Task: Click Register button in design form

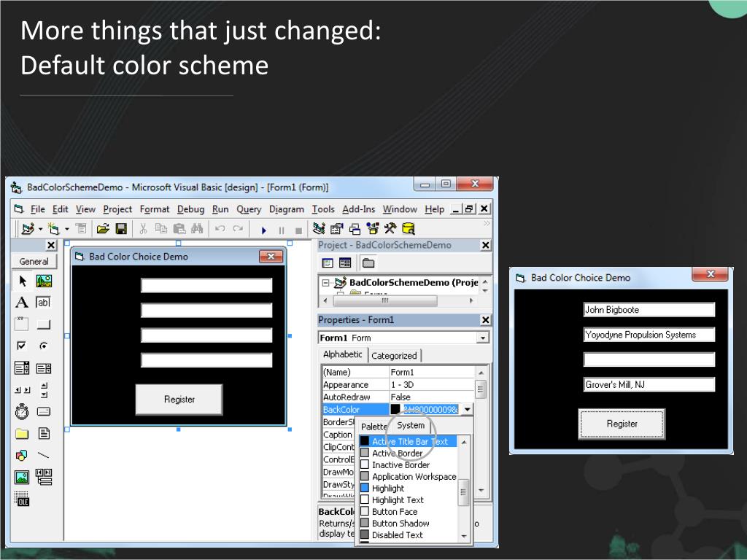Action: click(179, 400)
